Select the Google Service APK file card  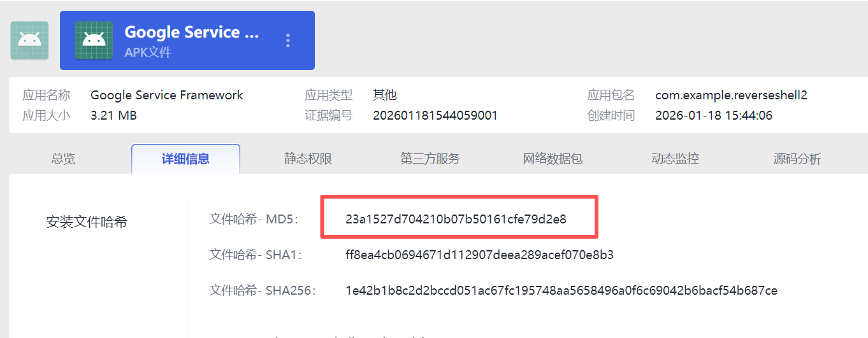(187, 40)
